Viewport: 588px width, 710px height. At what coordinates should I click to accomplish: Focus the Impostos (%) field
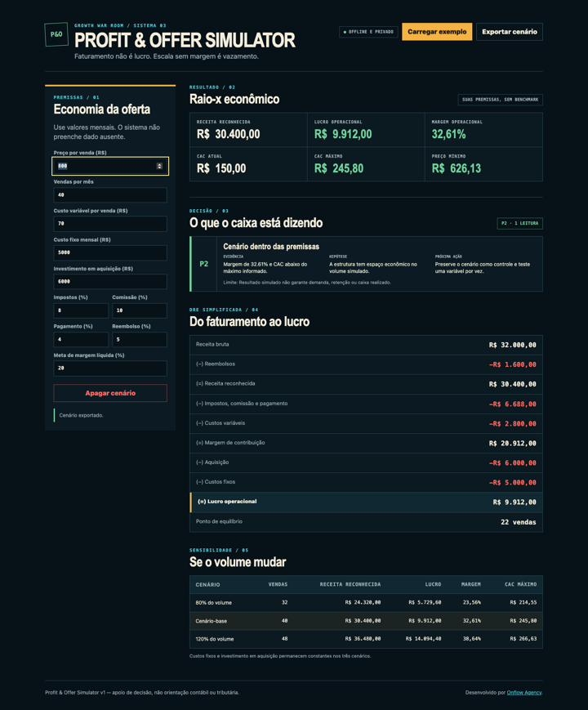(81, 310)
